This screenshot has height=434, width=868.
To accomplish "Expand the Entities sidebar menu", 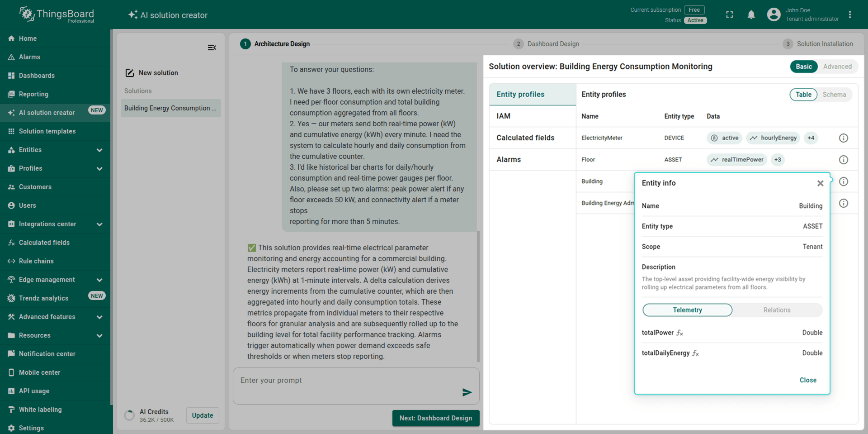I will 99,150.
